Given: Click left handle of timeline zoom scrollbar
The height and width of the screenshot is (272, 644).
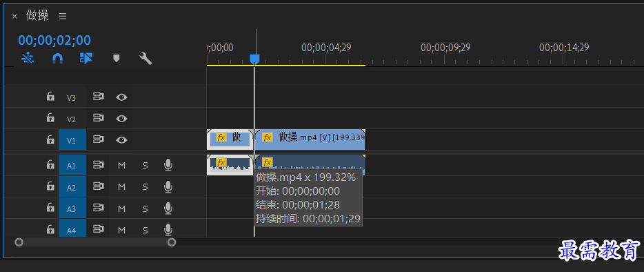Looking at the screenshot, I should 19,242.
